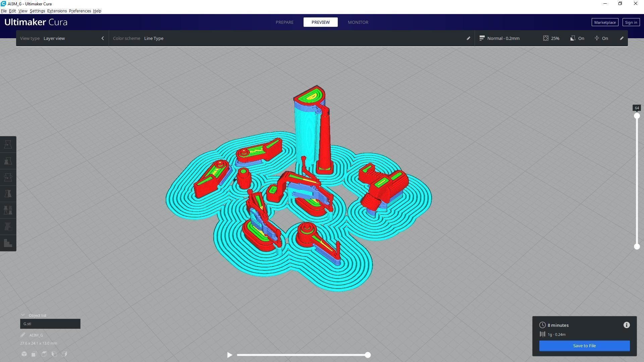The width and height of the screenshot is (644, 362).
Task: Open the Extensions menu
Action: [x=57, y=11]
